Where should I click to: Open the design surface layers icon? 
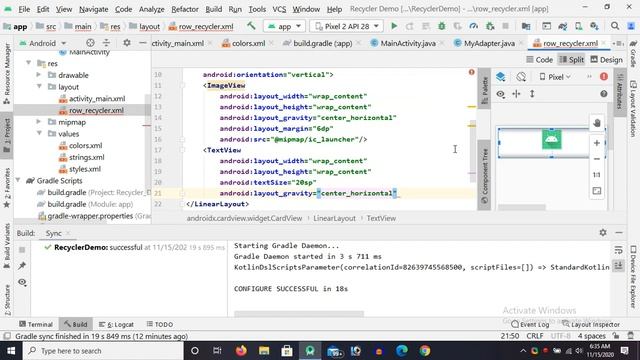(x=501, y=77)
